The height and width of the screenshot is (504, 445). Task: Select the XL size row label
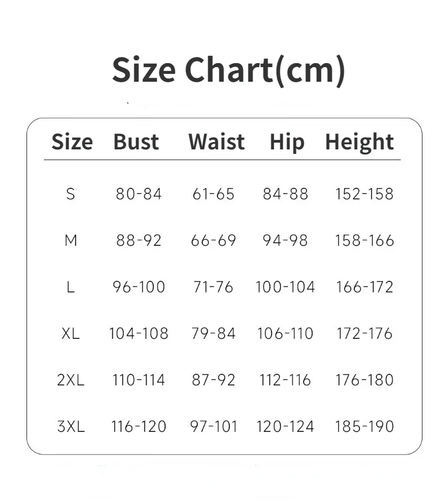tap(70, 333)
